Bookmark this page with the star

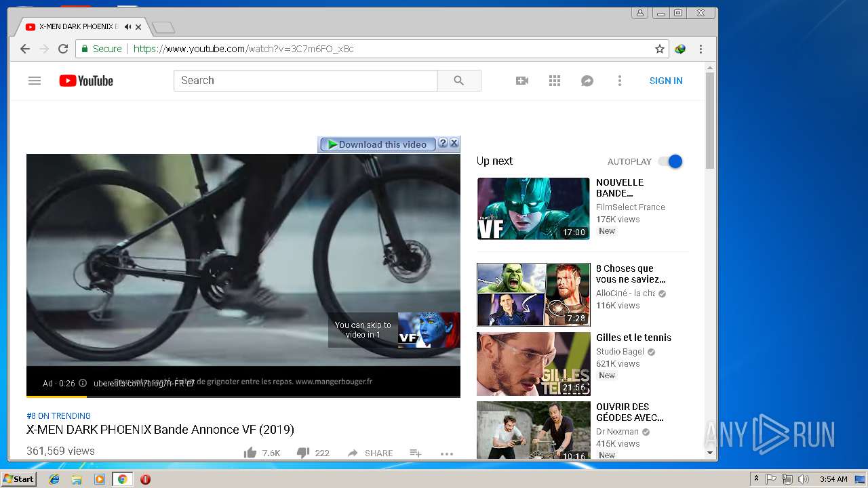(659, 49)
